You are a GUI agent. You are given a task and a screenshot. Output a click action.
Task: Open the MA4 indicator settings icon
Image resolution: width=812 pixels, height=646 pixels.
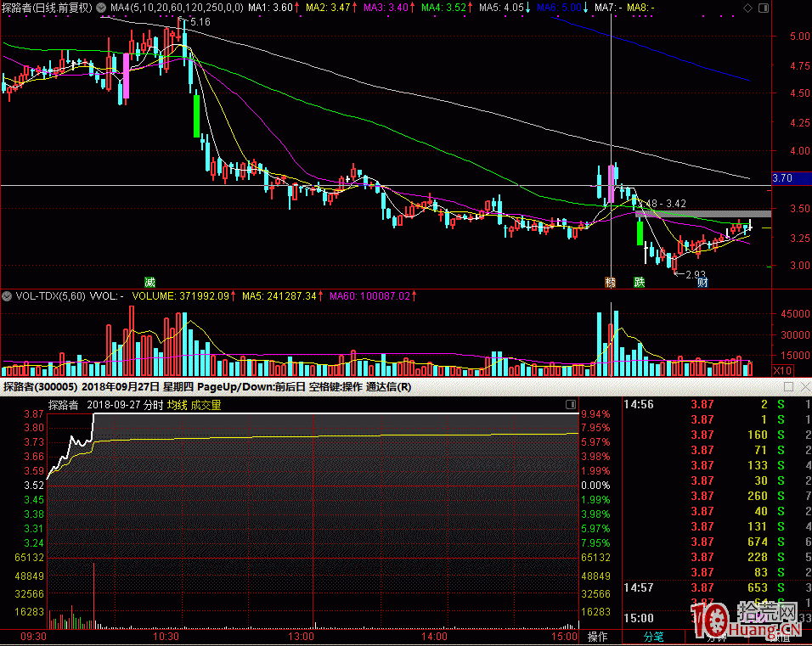pyautogui.click(x=102, y=8)
